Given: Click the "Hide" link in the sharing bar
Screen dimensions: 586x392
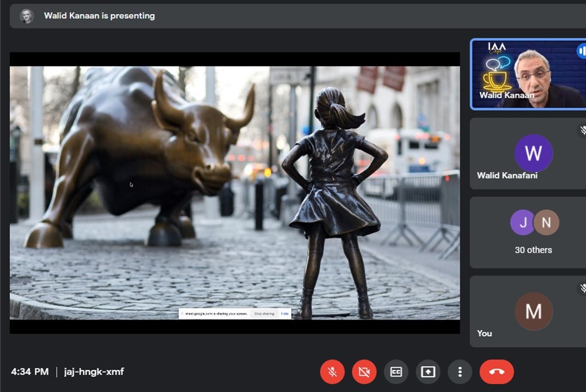Looking at the screenshot, I should coord(285,313).
